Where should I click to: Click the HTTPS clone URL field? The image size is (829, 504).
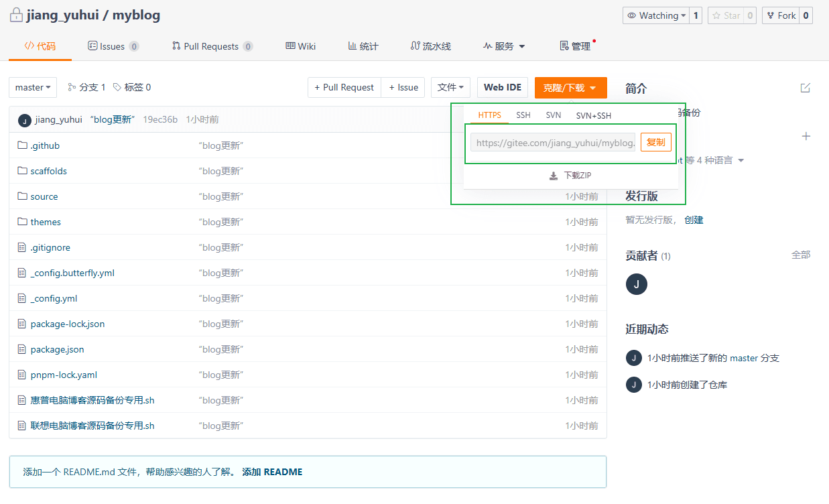(553, 142)
